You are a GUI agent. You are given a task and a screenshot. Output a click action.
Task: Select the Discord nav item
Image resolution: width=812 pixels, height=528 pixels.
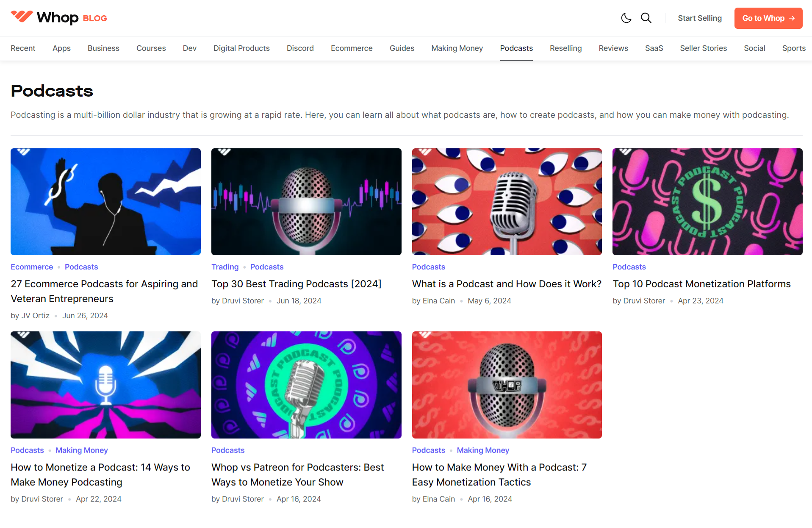[x=300, y=48]
